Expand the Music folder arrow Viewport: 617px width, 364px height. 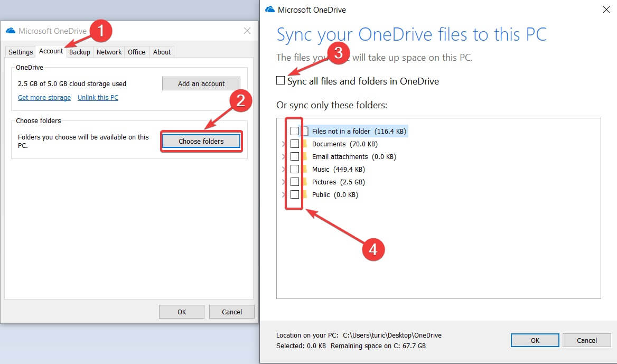pos(284,169)
